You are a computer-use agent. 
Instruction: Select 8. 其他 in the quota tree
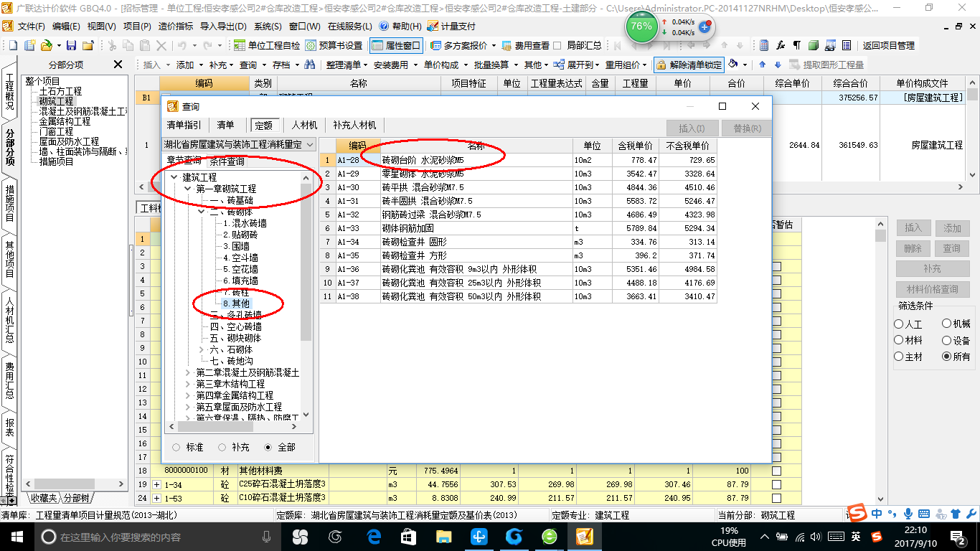pos(236,303)
